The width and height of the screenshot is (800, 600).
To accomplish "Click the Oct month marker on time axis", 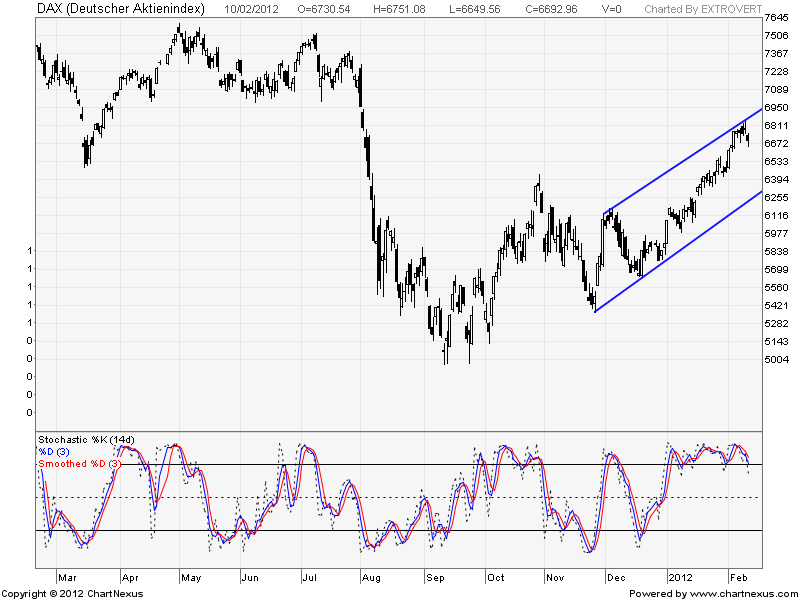I will [495, 577].
